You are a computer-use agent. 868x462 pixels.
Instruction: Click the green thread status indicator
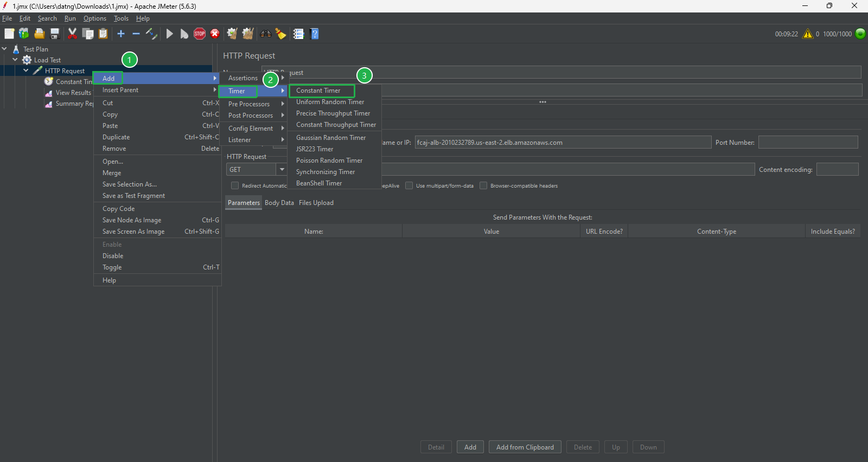(x=860, y=34)
